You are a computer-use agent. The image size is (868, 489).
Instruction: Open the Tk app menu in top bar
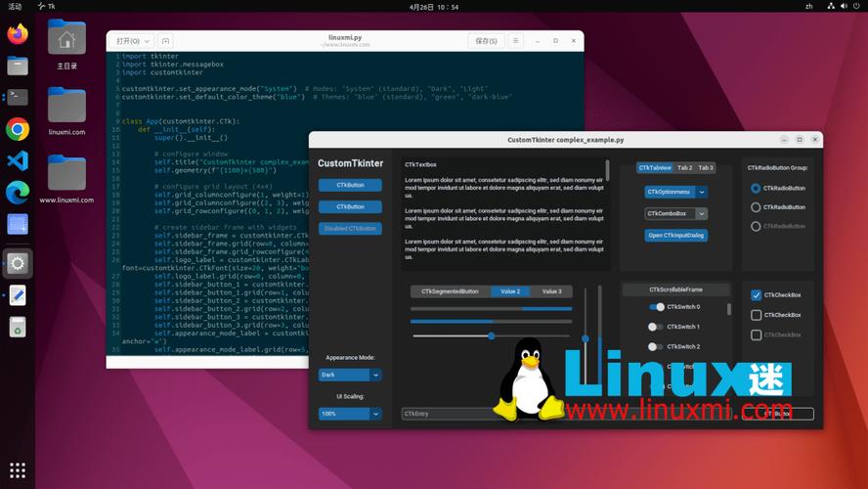[47, 6]
